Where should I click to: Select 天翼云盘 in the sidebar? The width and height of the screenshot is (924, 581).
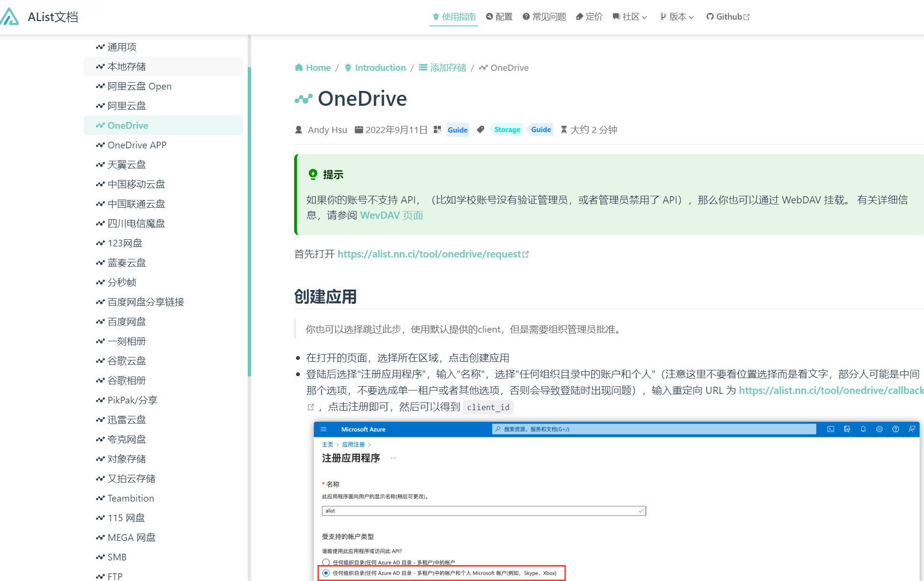(x=163, y=165)
